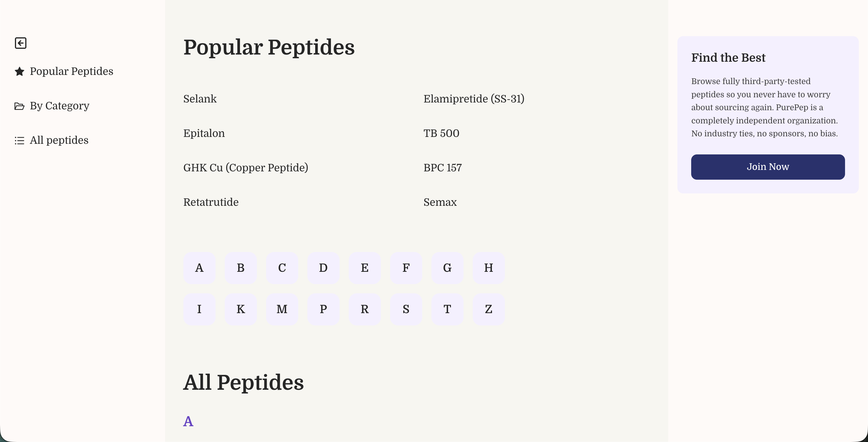The height and width of the screenshot is (442, 868).
Task: Open the letter M filter tile
Action: [282, 309]
